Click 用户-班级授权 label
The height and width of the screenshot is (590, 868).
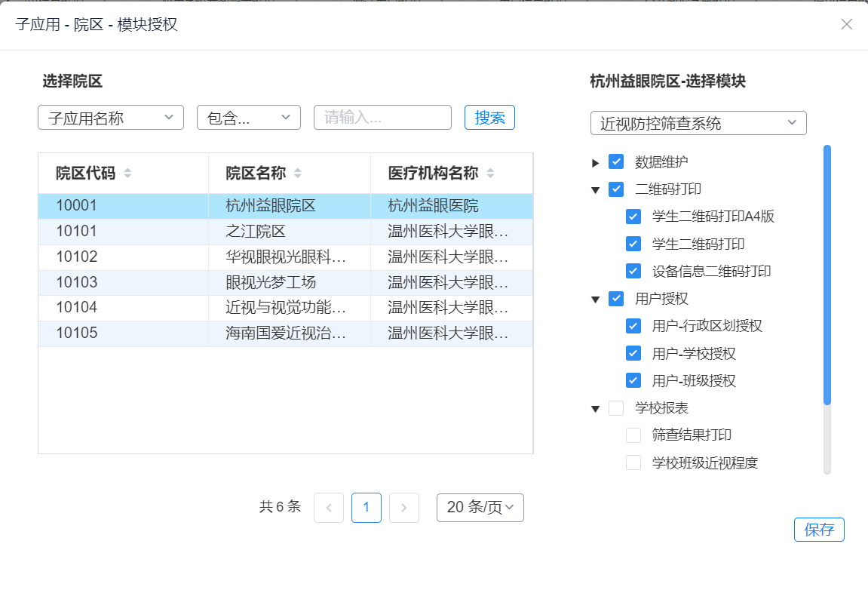tap(694, 380)
